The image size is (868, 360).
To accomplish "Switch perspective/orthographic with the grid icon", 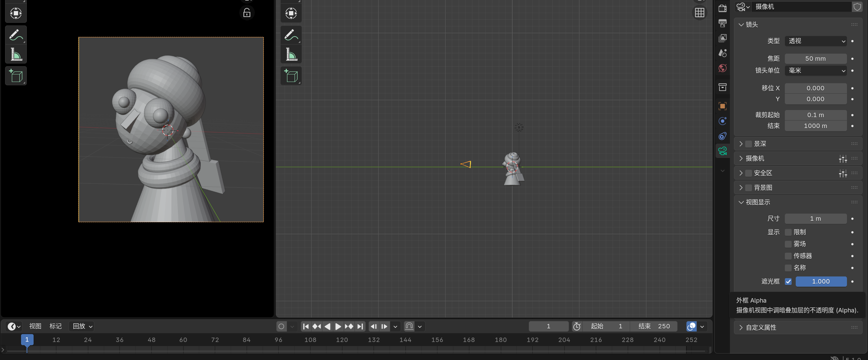I will point(699,13).
